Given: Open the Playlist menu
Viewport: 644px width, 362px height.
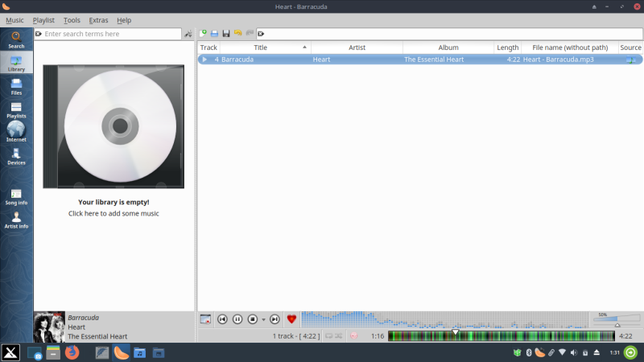Looking at the screenshot, I should tap(43, 20).
